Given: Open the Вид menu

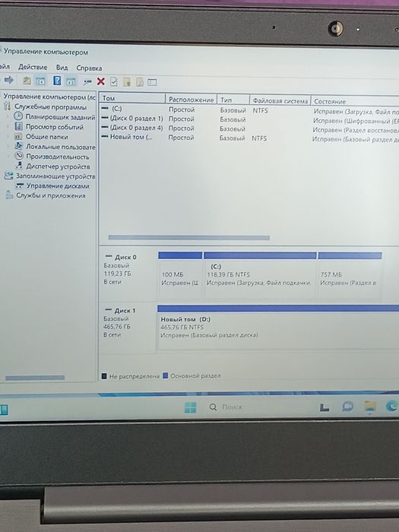Looking at the screenshot, I should 62,68.
